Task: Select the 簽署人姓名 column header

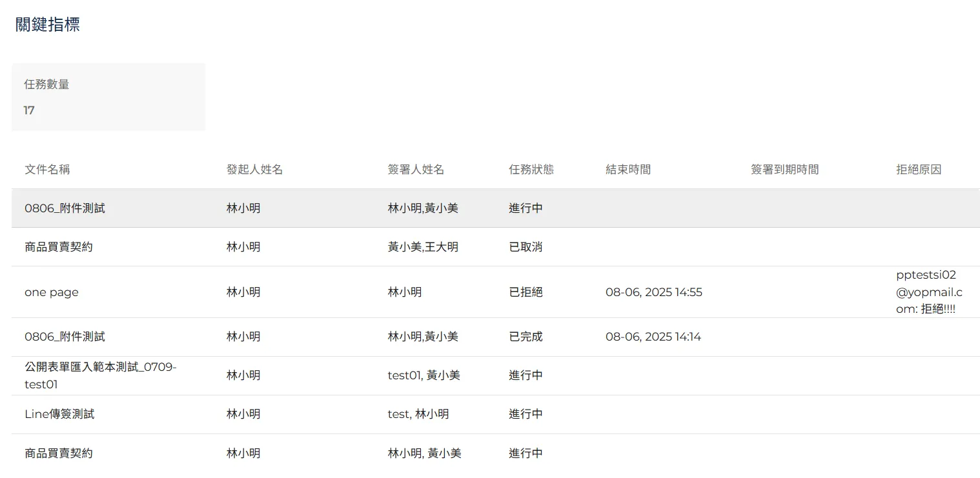Action: [x=416, y=170]
